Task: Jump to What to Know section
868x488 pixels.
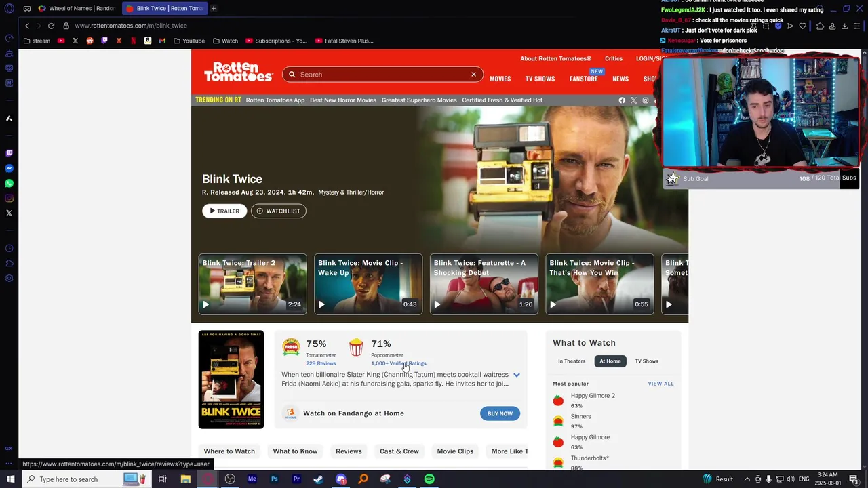Action: [295, 451]
